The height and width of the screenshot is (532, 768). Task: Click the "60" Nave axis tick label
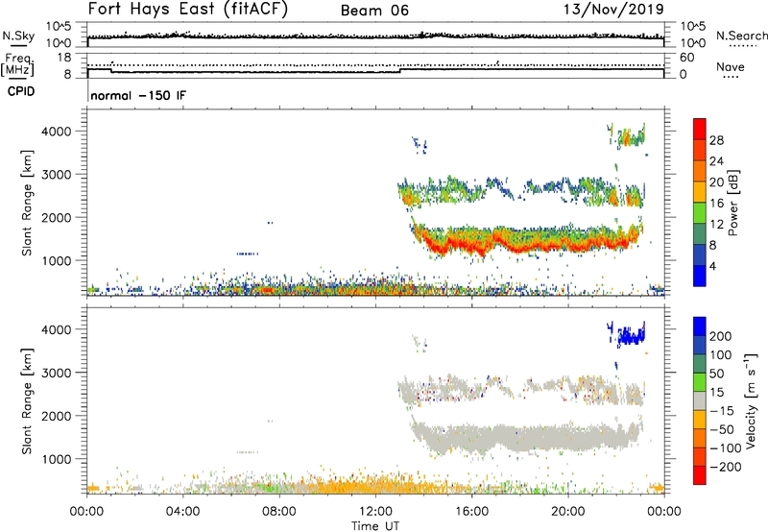coord(686,58)
